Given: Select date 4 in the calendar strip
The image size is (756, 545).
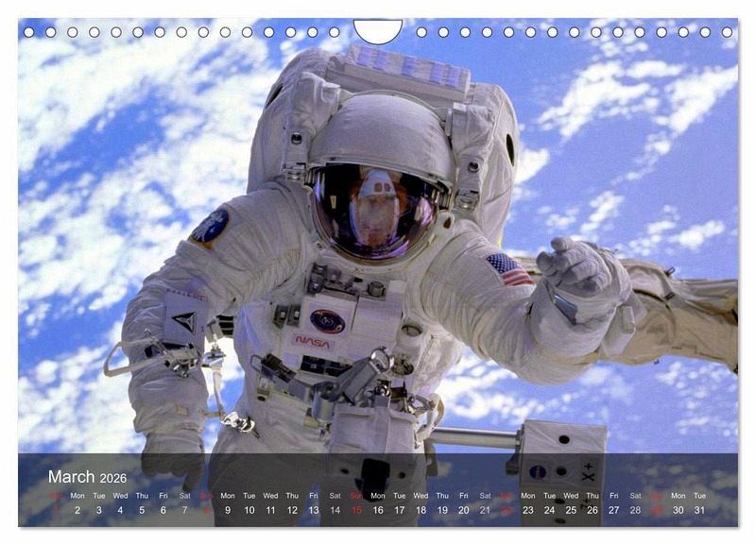Looking at the screenshot, I should pyautogui.click(x=120, y=510).
